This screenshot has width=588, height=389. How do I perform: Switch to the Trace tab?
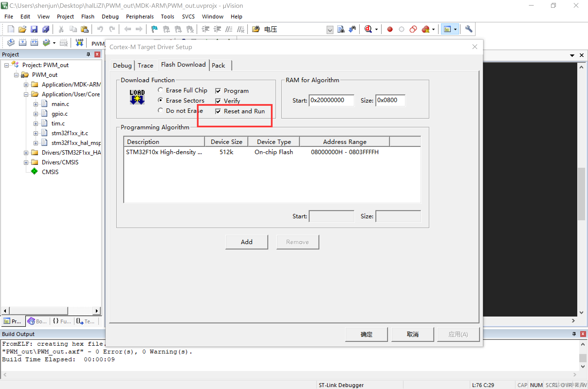tap(146, 65)
